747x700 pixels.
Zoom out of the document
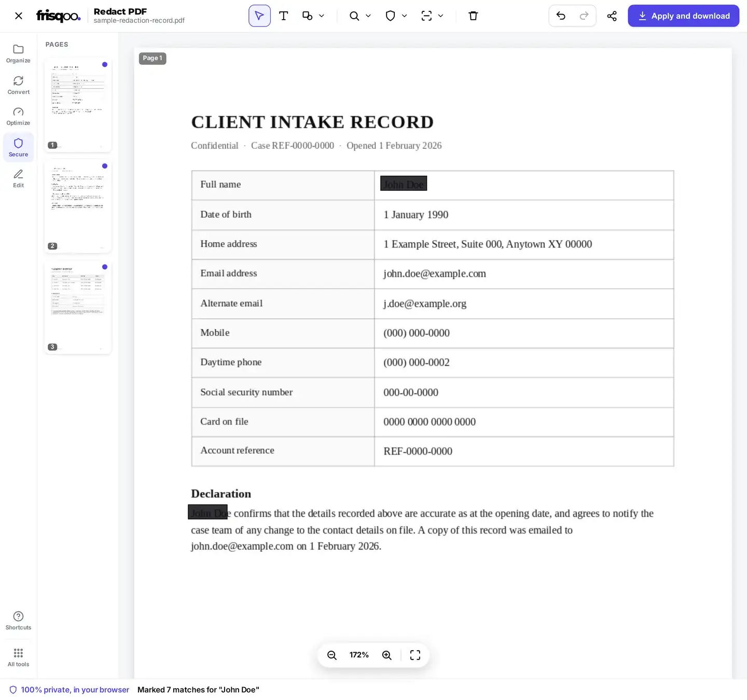pyautogui.click(x=332, y=655)
